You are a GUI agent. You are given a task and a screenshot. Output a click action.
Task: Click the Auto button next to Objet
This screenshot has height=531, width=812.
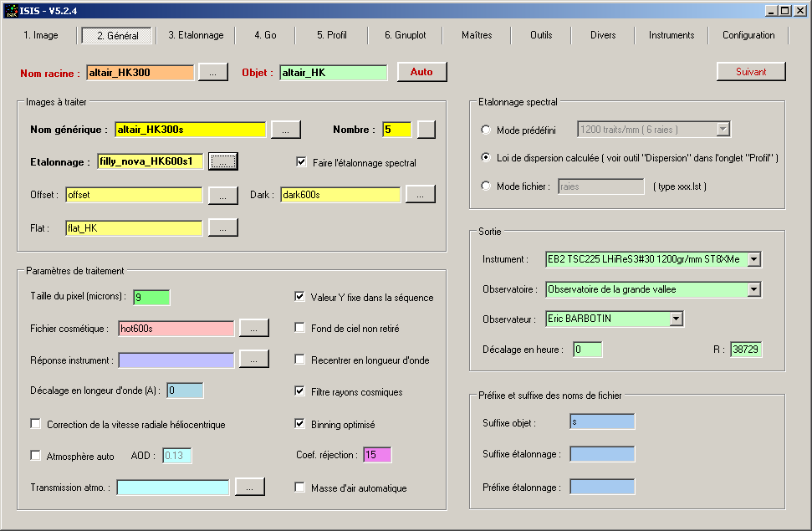point(421,72)
